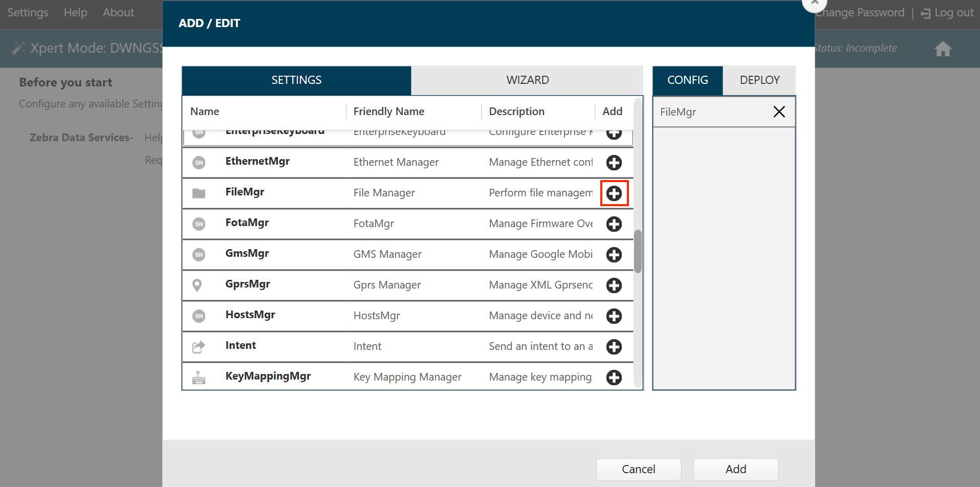This screenshot has width=980, height=487.
Task: Click the plus icon for GprsMgr
Action: pyautogui.click(x=614, y=285)
